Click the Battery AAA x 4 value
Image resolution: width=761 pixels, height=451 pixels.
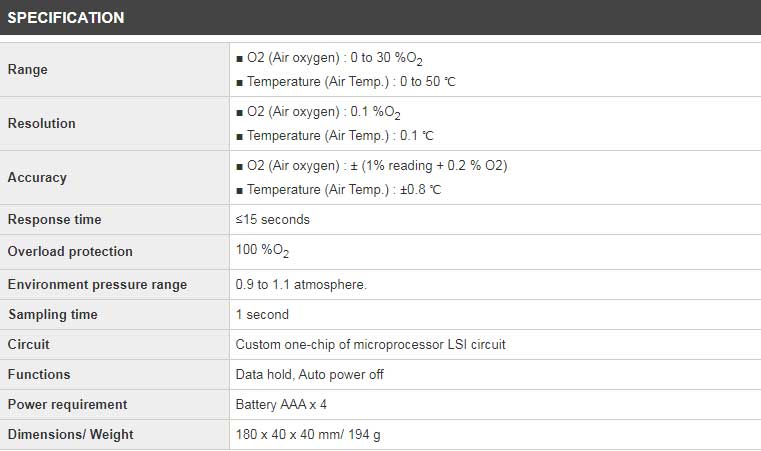pyautogui.click(x=281, y=405)
